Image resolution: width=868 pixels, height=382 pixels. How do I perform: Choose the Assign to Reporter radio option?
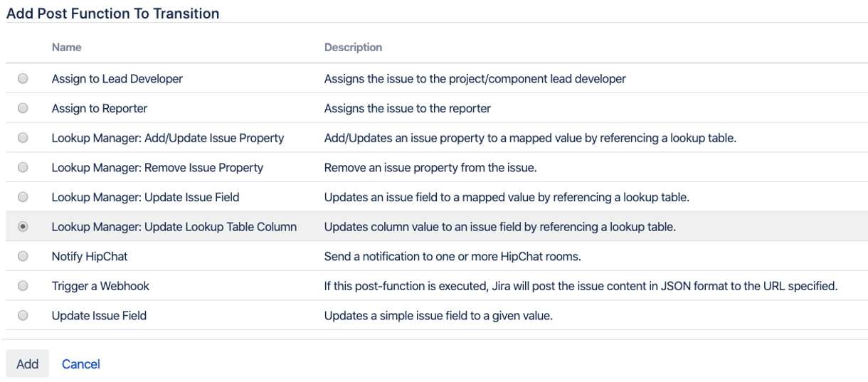[23, 109]
